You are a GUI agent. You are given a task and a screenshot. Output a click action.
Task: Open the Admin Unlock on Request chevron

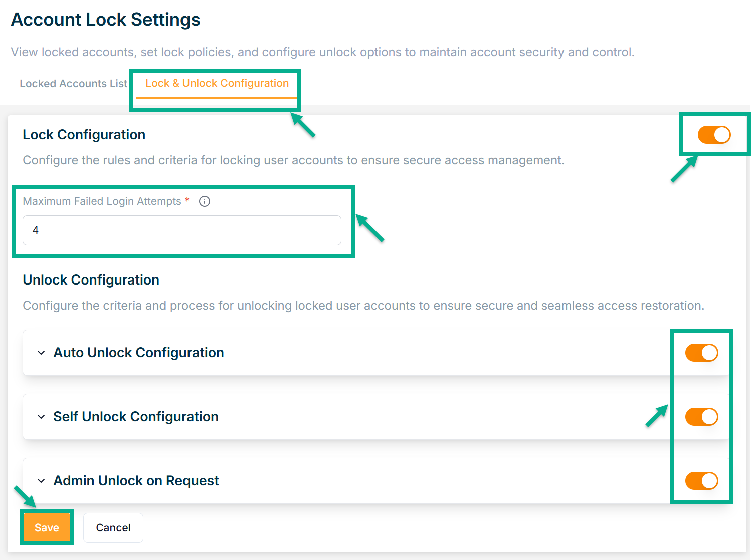(41, 481)
